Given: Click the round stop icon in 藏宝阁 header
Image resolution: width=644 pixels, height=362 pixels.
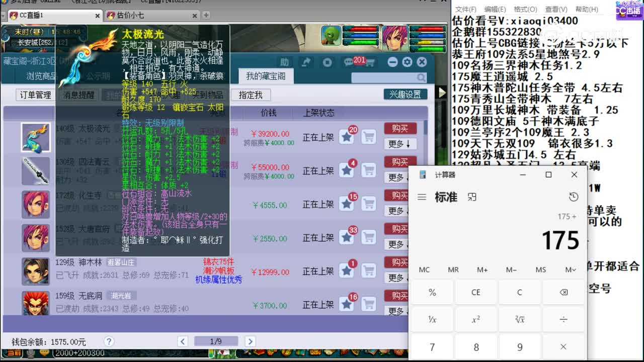Looking at the screenshot, I should pos(328,62).
